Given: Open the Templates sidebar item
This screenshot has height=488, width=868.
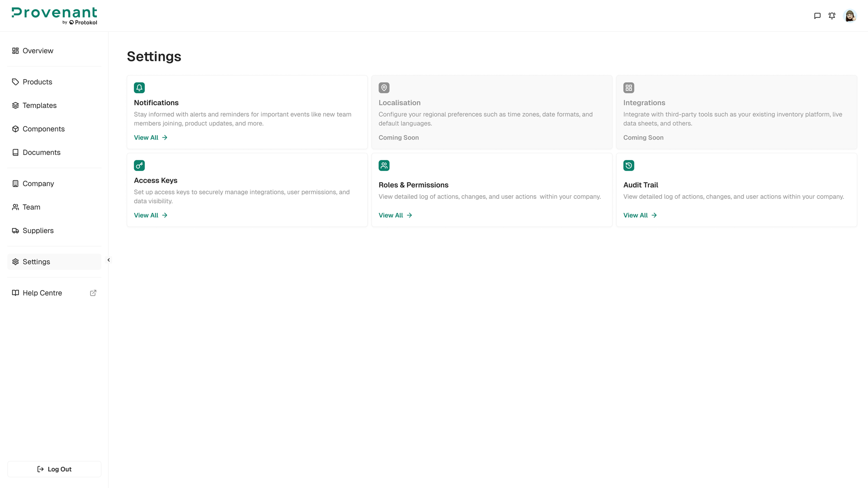Looking at the screenshot, I should coord(39,105).
